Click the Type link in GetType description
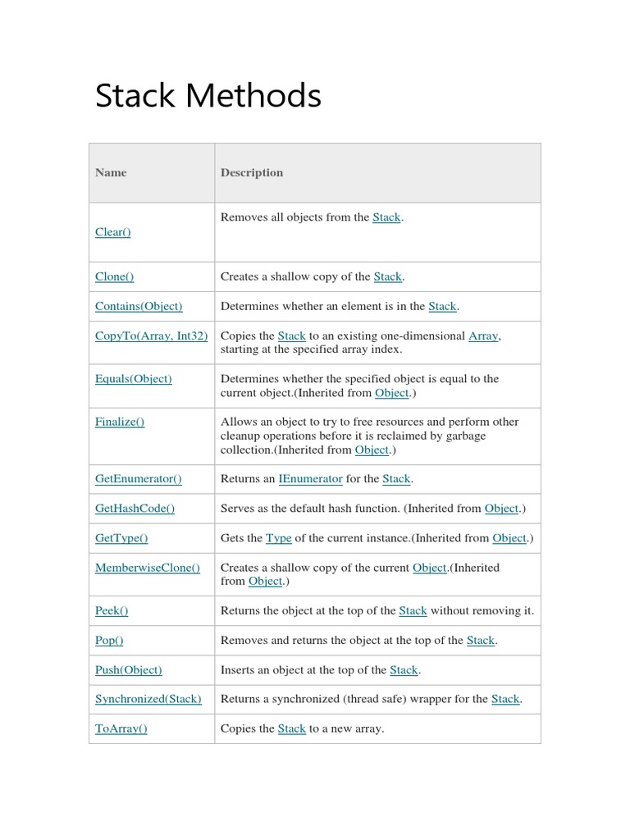Image resolution: width=630 pixels, height=840 pixels. point(279,538)
